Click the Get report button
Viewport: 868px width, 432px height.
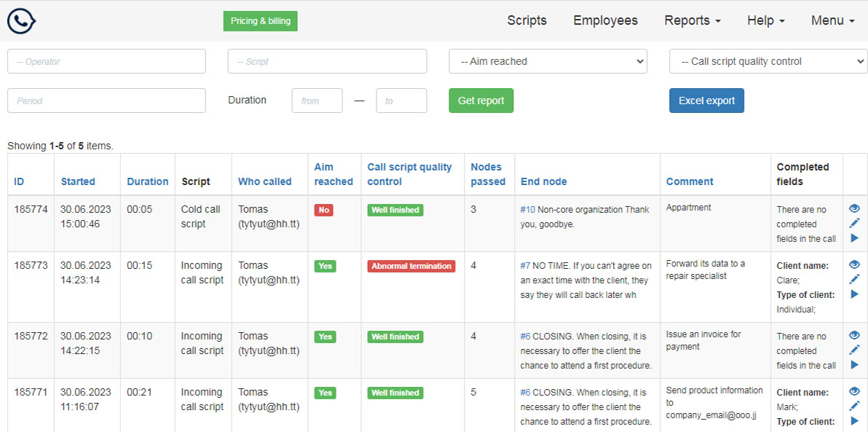[481, 101]
